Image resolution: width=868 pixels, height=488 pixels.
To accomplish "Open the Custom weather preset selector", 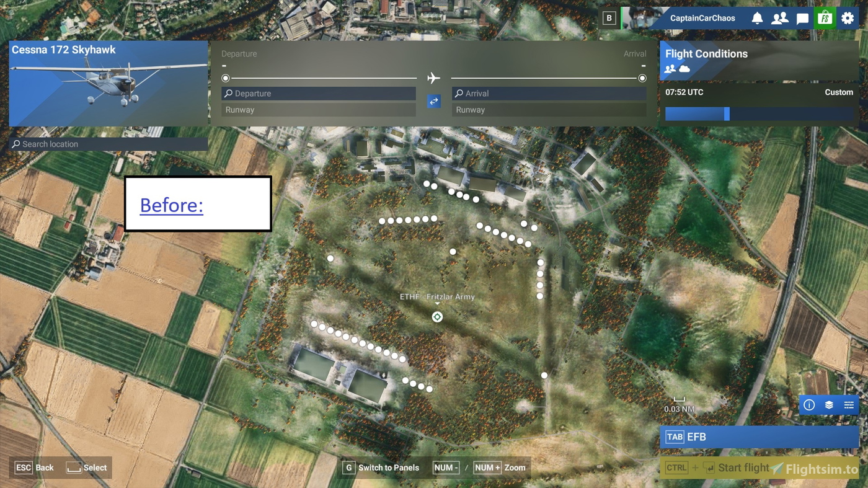I will (x=839, y=92).
